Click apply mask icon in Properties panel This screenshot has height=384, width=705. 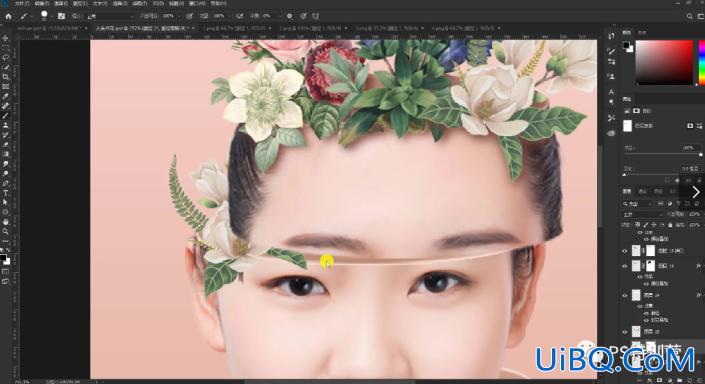pos(678,180)
